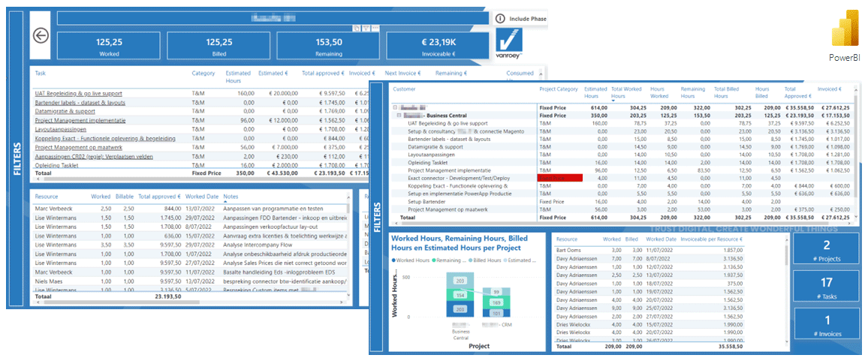Open Layoutaanpassingen task link
This screenshot has width=868, height=361.
click(x=59, y=129)
